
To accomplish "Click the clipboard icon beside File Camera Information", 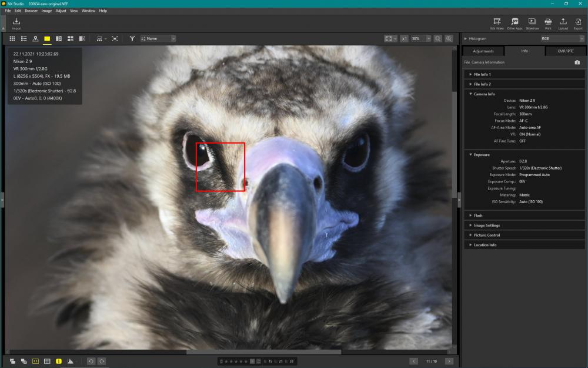I will pos(577,62).
